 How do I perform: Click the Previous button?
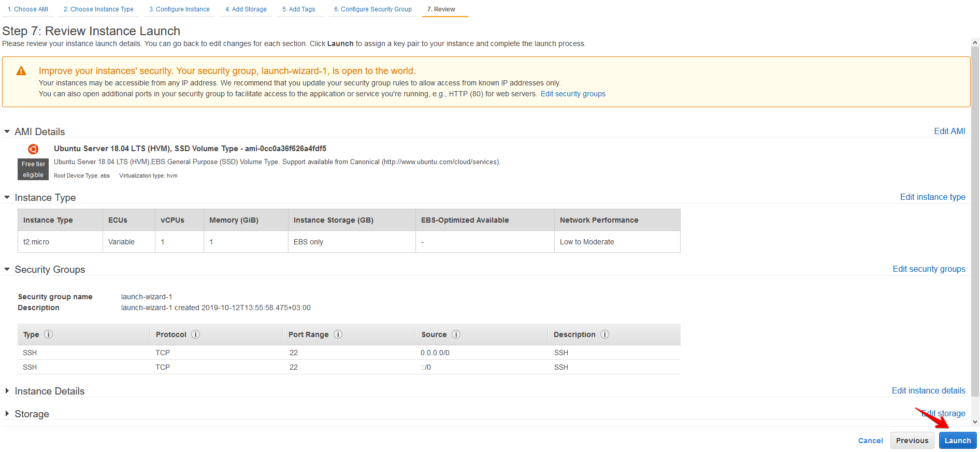[x=912, y=441]
